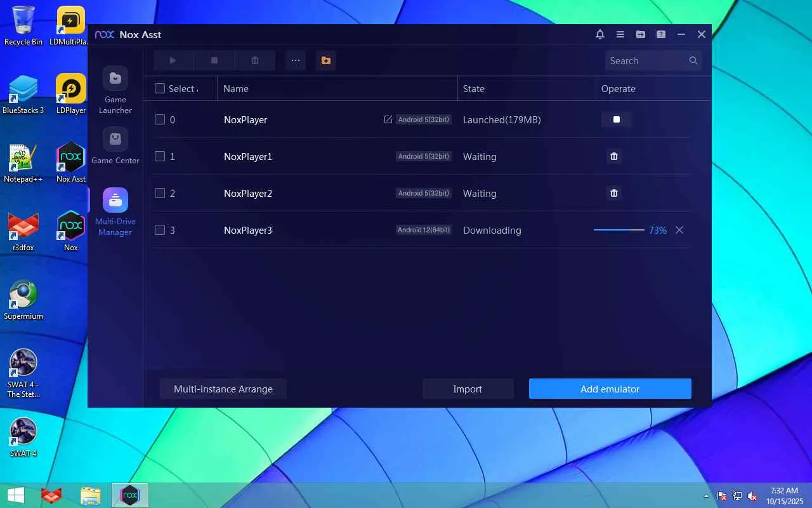The image size is (812, 508).
Task: Check the box for instance 3 NoxPlayer3
Action: tap(160, 230)
